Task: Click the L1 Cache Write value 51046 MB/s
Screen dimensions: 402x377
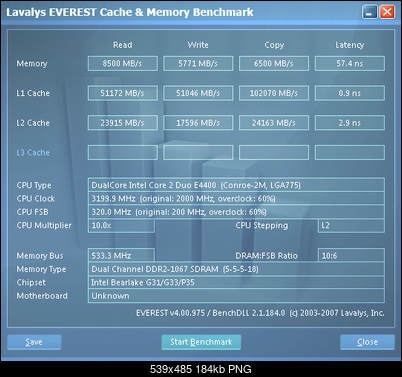Action: click(198, 93)
